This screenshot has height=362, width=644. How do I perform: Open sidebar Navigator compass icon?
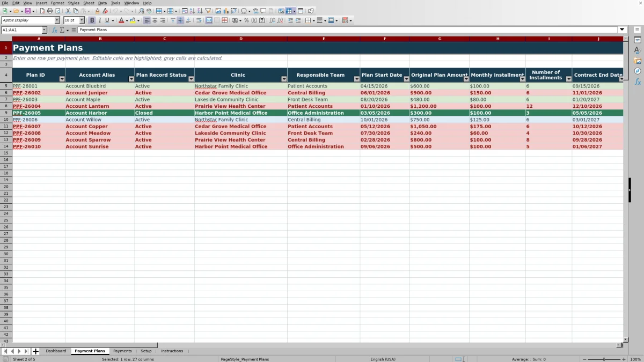[x=638, y=71]
